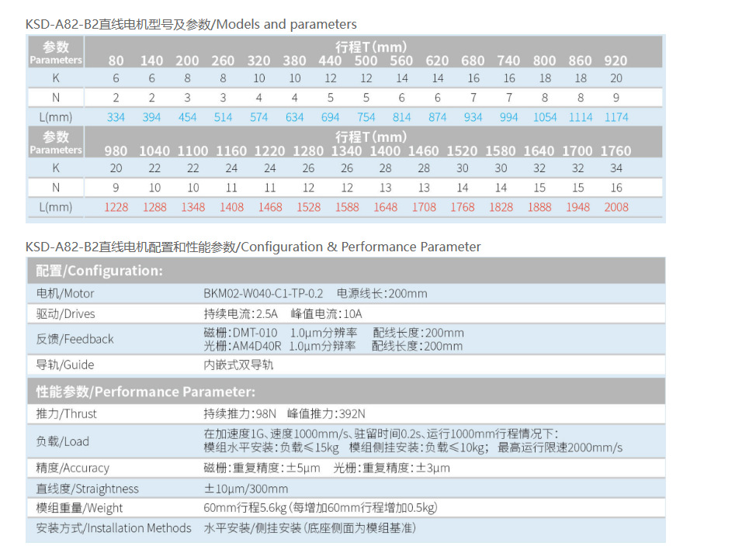
Task: Click the '反馈/Feedback' row label
Action: 75,339
